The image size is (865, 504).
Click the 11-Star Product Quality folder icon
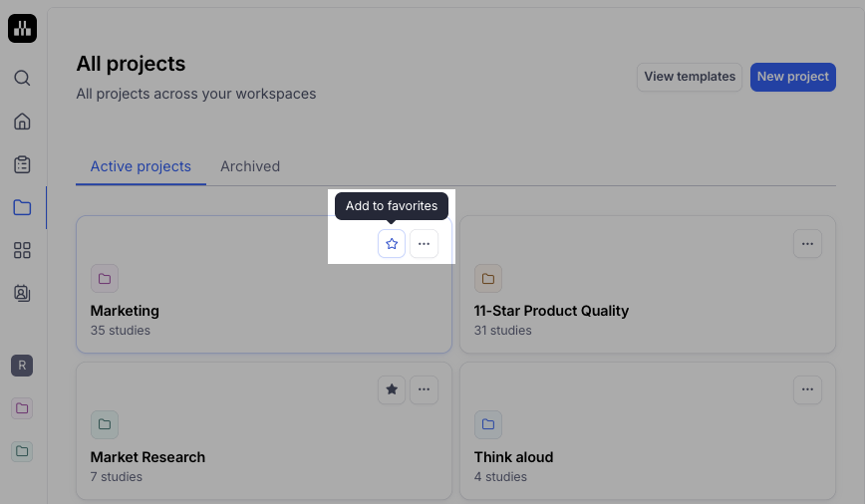click(488, 279)
